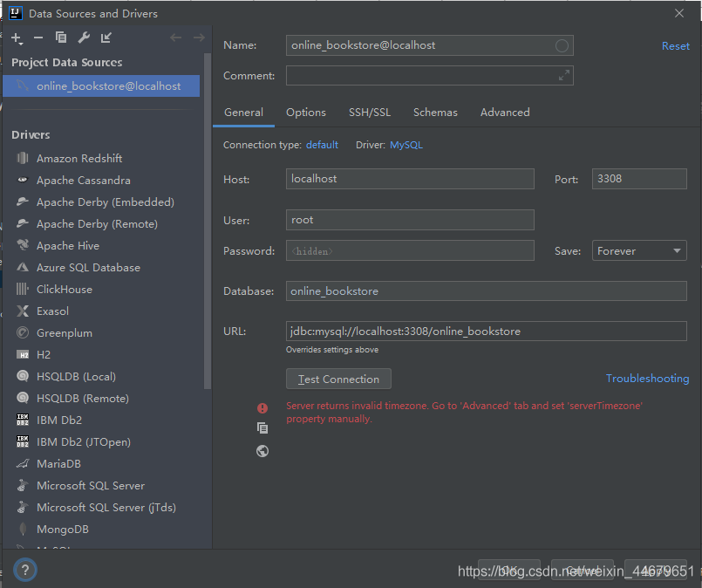Select online_bookstore@localhost data source
702x588 pixels.
click(101, 86)
